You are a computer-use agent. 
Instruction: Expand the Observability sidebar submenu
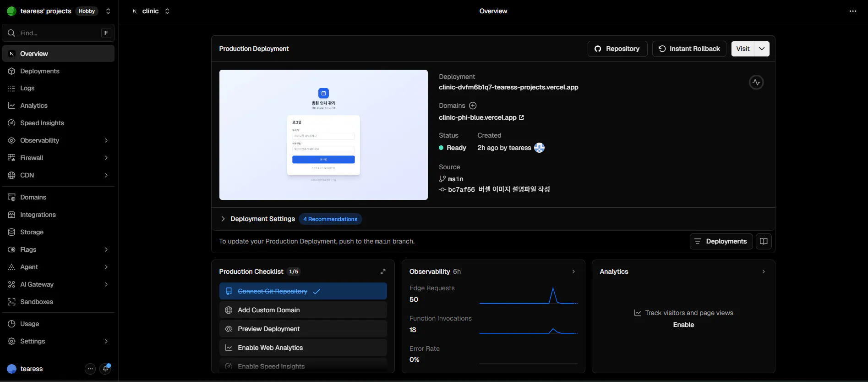click(x=106, y=140)
